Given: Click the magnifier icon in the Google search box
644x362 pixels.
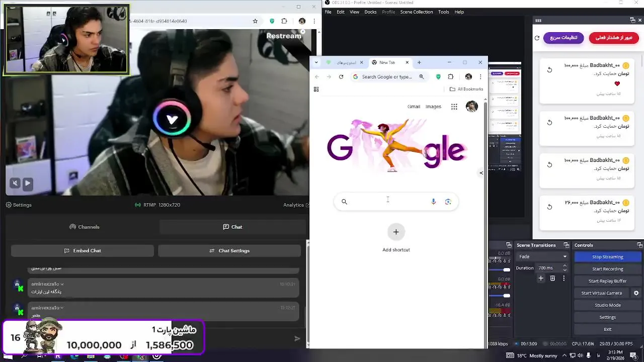Looking at the screenshot, I should pyautogui.click(x=344, y=202).
